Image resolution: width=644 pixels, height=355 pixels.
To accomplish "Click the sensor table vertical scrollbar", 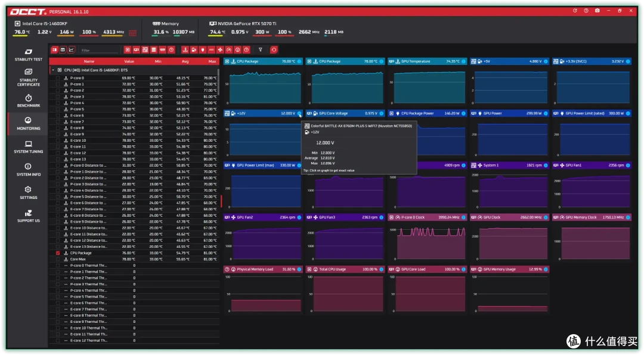I will coord(218,81).
